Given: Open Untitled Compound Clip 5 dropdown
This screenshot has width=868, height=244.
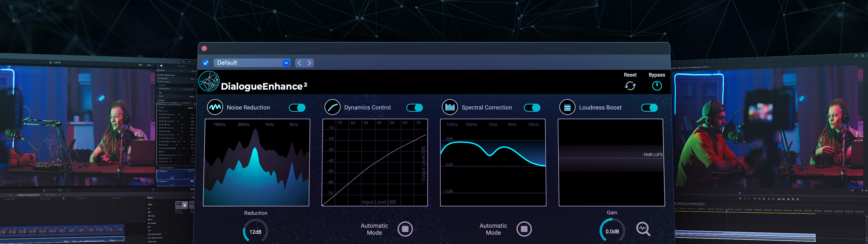Looking at the screenshot, I should [29, 195].
